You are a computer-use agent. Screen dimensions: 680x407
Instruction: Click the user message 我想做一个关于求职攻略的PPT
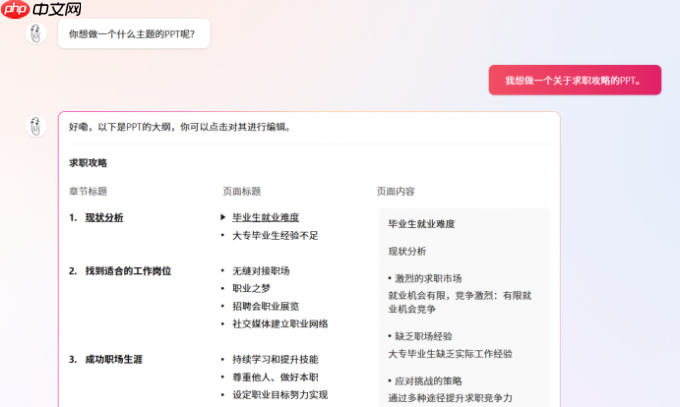(575, 80)
